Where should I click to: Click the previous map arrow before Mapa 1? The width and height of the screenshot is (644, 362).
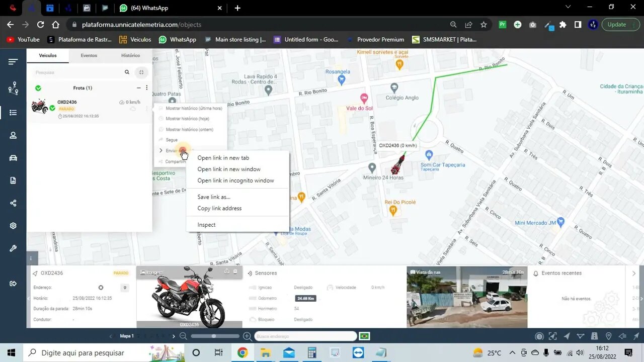(x=111, y=336)
